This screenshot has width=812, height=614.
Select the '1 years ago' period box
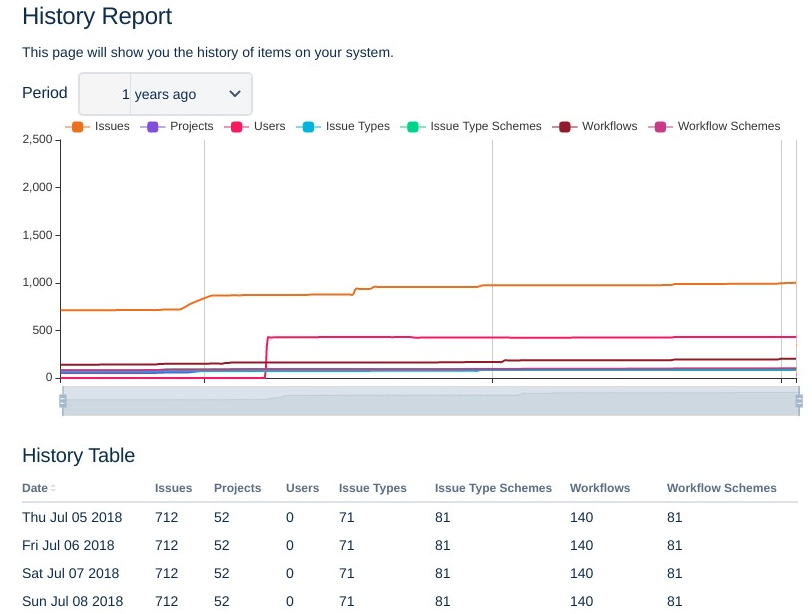[x=165, y=94]
